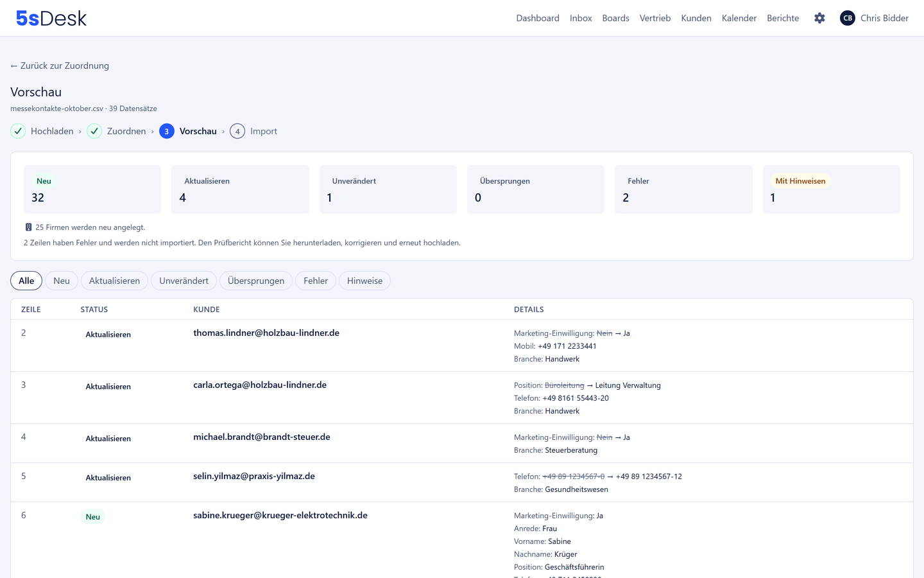Viewport: 924px width, 578px height.
Task: Click the KUNDE column header
Action: click(207, 310)
